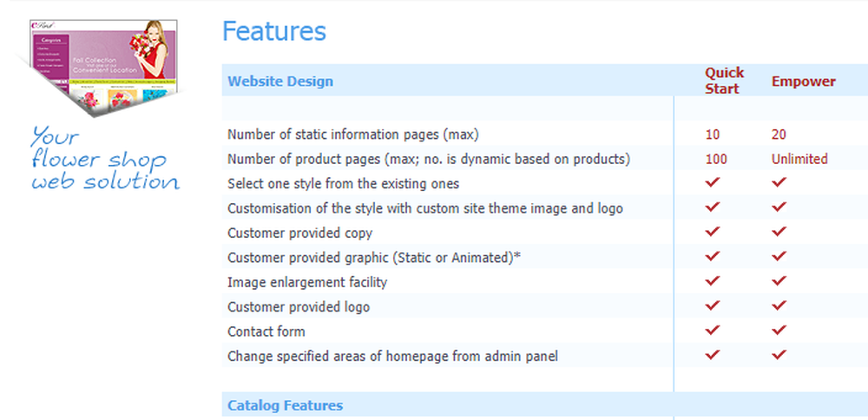Click Empower checkmark for Customer provided graphic
The image size is (868, 420).
coord(779,256)
